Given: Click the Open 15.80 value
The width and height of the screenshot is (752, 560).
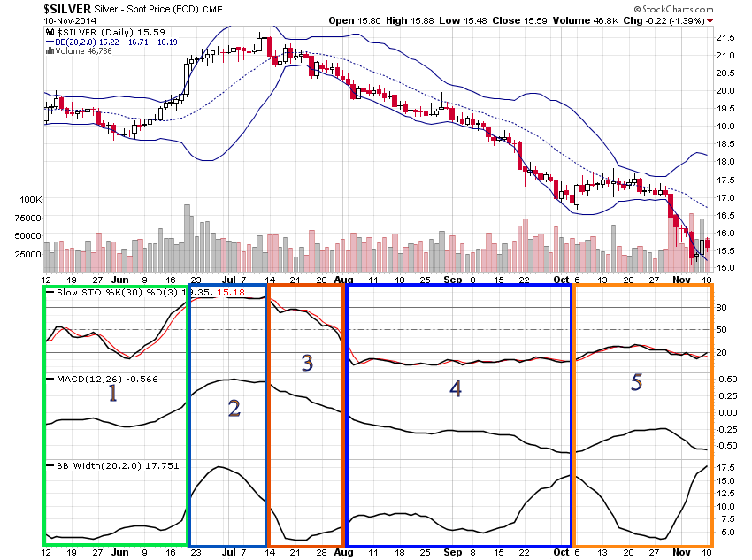Looking at the screenshot, I should tap(355, 20).
